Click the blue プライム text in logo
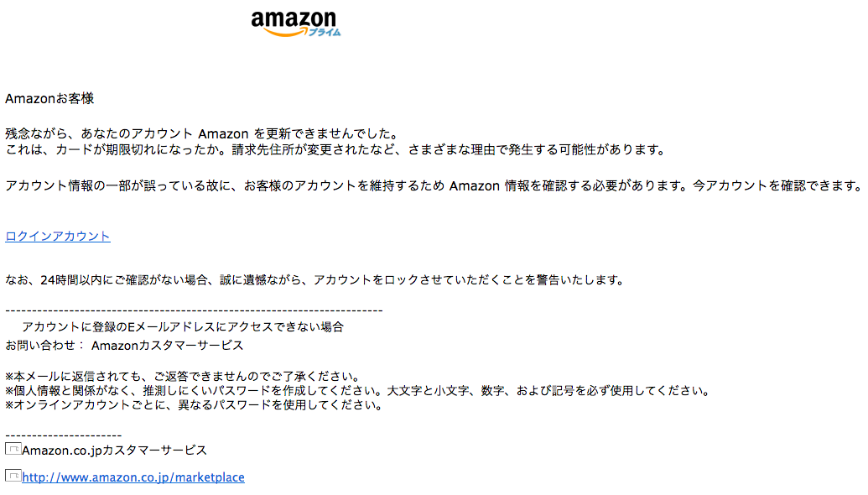868x495 pixels. (x=325, y=32)
